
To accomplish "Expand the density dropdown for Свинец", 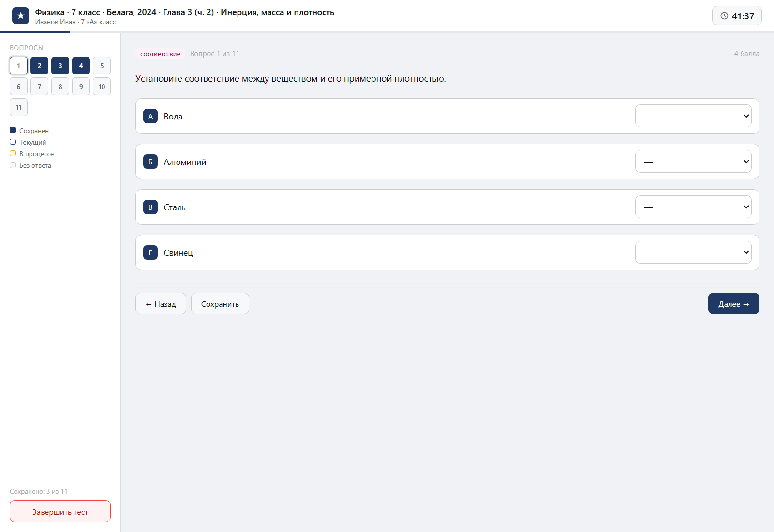I will [693, 252].
